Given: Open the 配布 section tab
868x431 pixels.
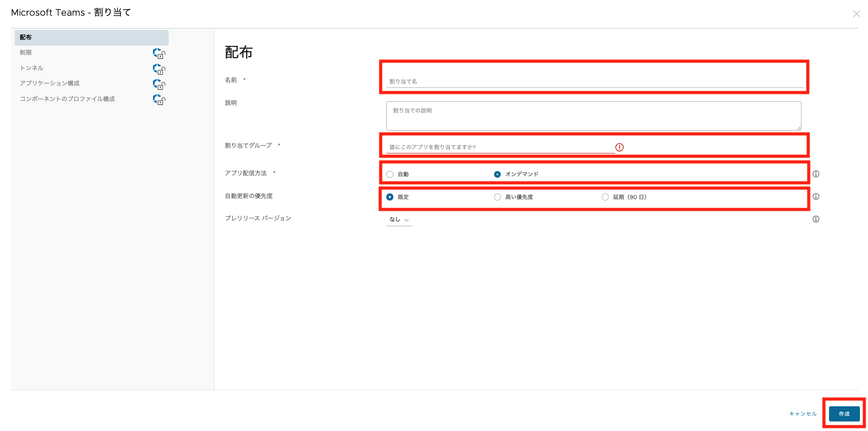Looking at the screenshot, I should [x=92, y=38].
